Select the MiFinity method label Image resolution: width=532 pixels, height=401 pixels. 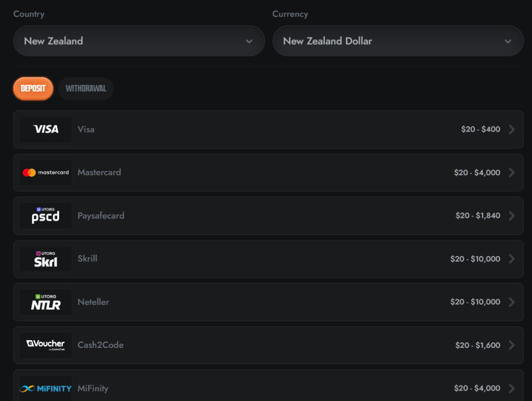pos(93,388)
